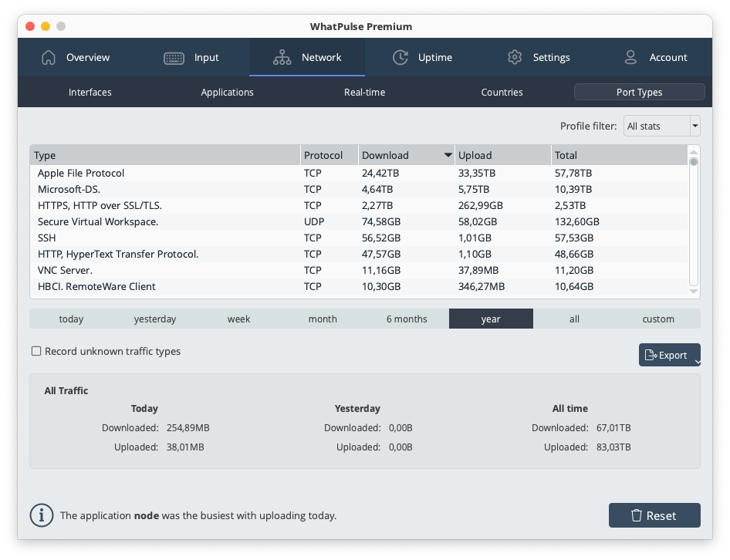
Task: Click the Settings gear icon
Action: [515, 58]
